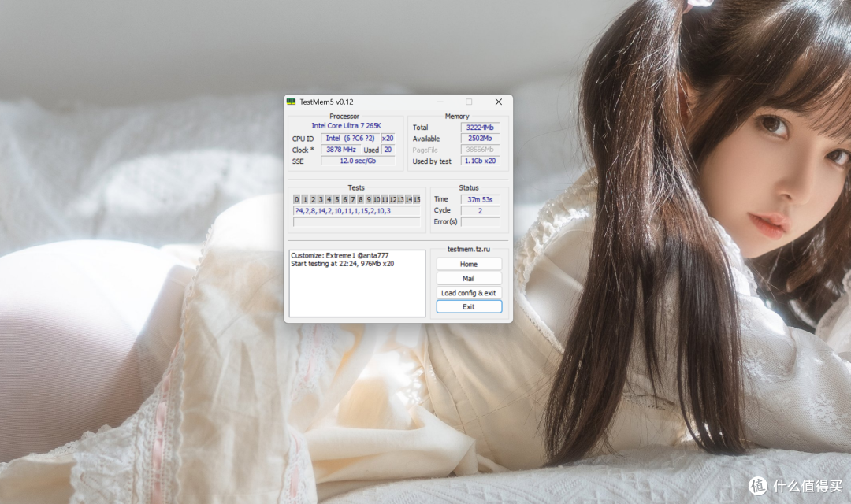851x504 pixels.
Task: Click the empty test progress bar
Action: coord(357,222)
